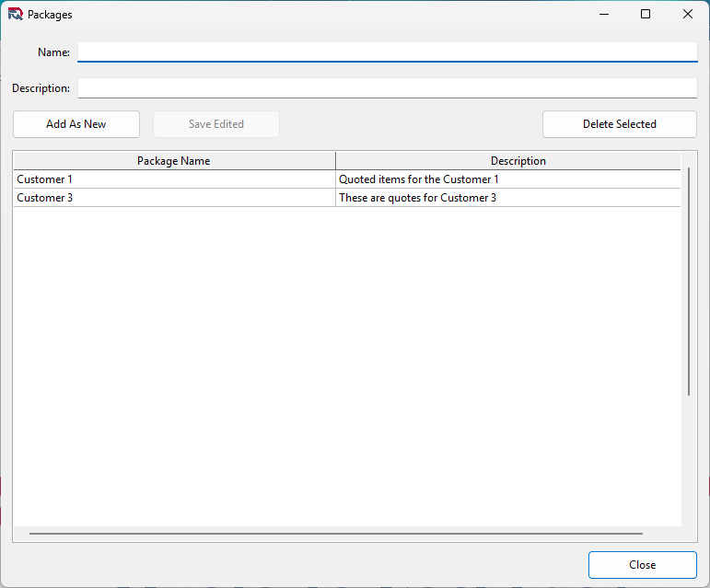
Task: Click the horizontal scrollbar below the table
Action: tap(335, 534)
